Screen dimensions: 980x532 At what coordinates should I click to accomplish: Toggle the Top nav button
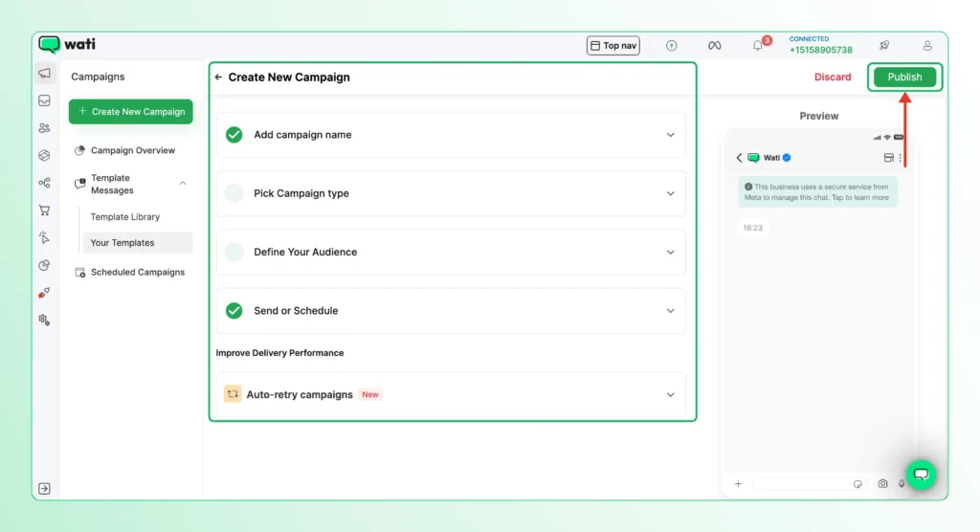coord(613,46)
